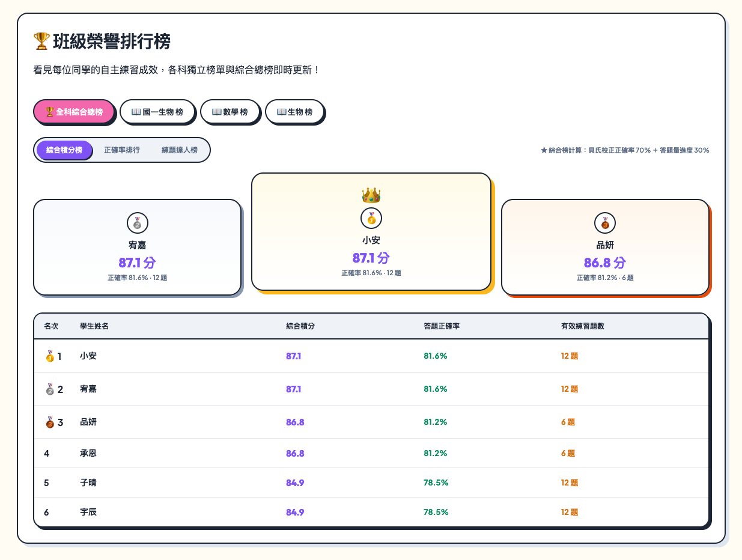Select 子晴 in the ranking table
This screenshot has height=560, width=742.
88,483
